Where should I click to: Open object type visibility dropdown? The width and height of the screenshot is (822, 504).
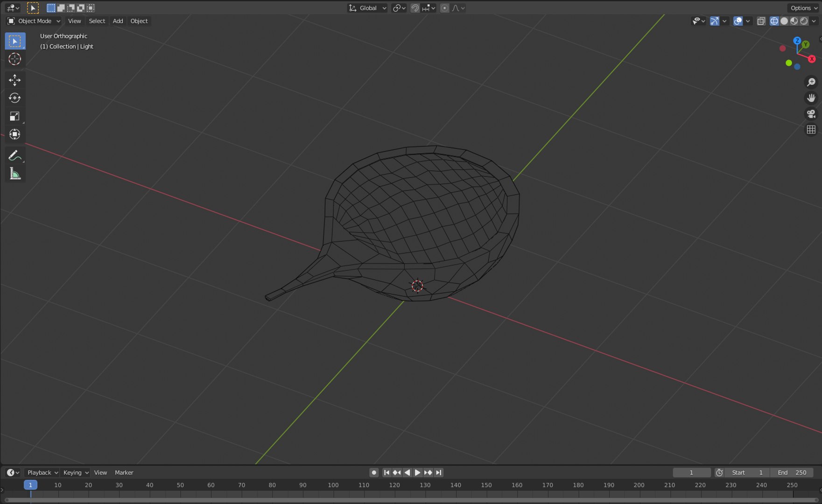pyautogui.click(x=698, y=21)
